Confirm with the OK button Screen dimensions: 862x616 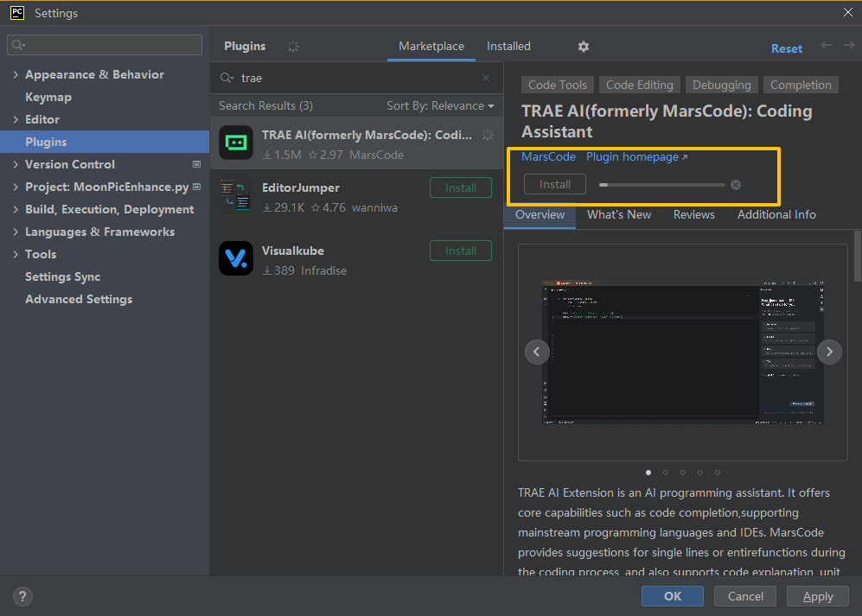[x=673, y=596]
